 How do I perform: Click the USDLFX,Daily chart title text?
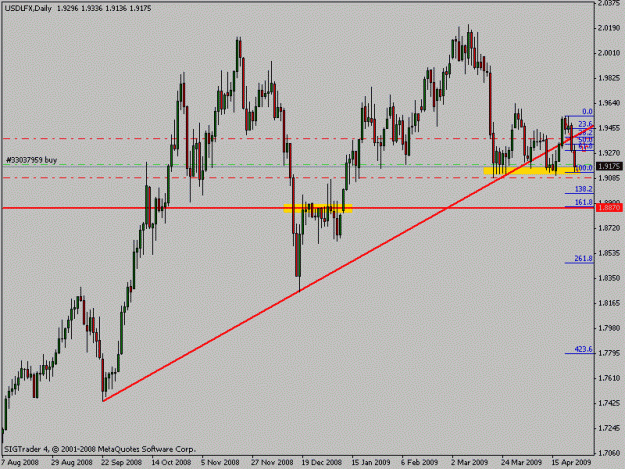click(28, 8)
